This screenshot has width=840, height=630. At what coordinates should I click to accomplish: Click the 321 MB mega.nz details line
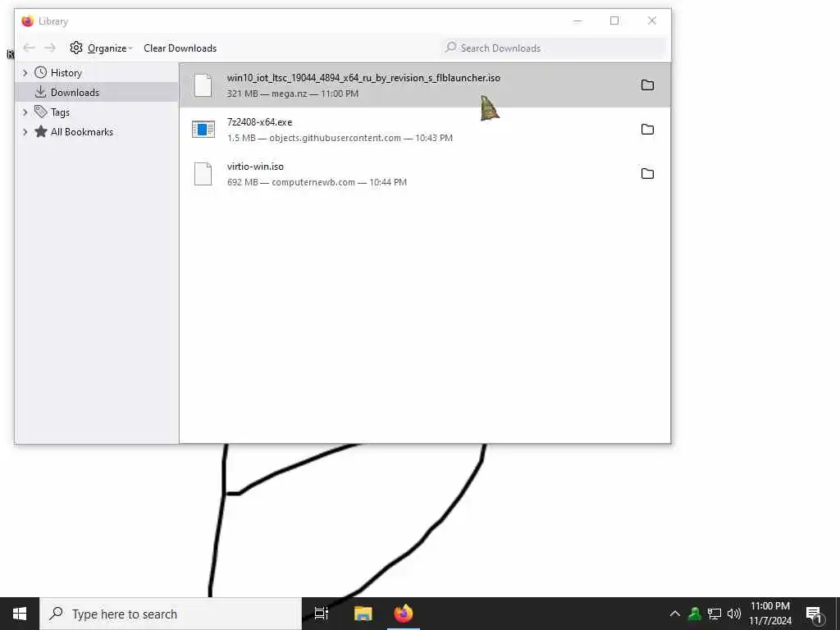[293, 94]
